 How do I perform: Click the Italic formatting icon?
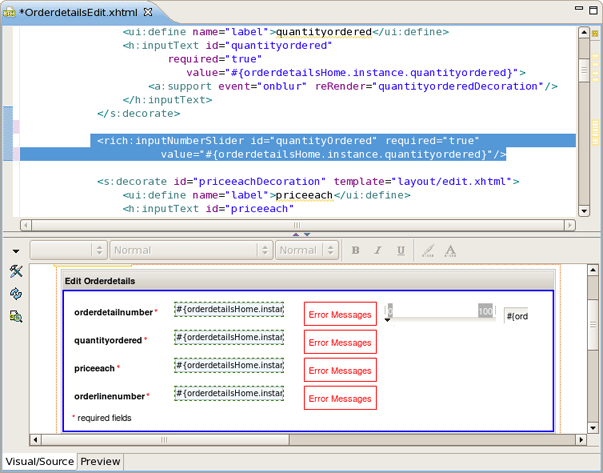(x=378, y=250)
